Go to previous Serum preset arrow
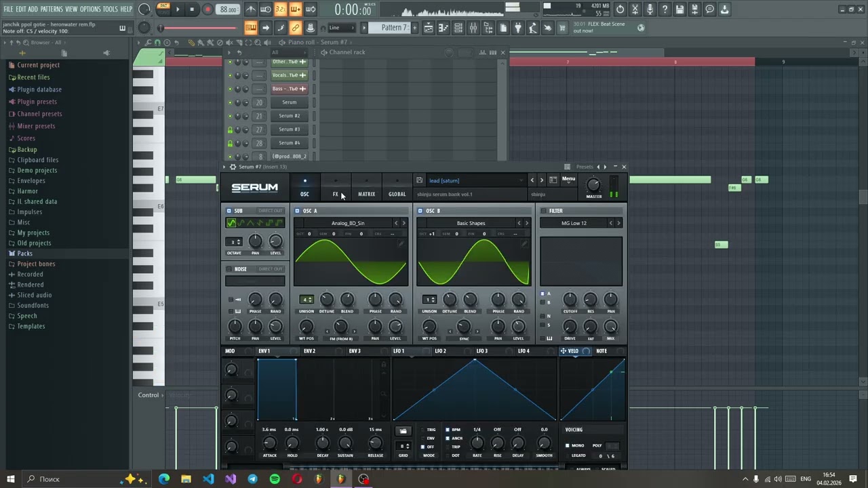This screenshot has width=868, height=488. tap(532, 180)
